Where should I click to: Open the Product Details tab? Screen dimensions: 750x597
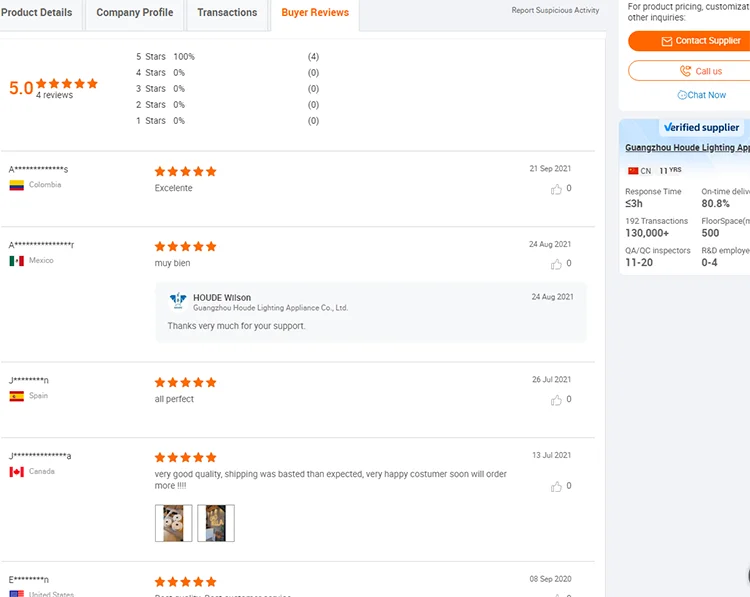pyautogui.click(x=37, y=13)
